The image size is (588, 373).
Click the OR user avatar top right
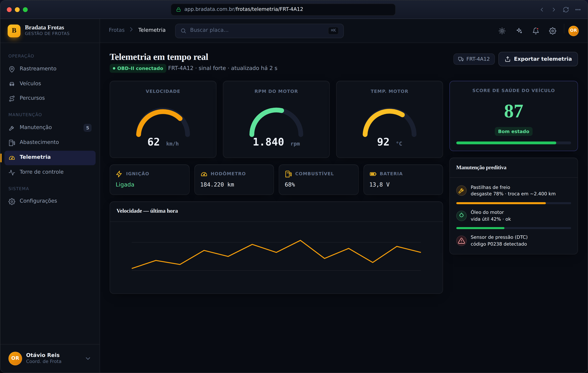[573, 31]
